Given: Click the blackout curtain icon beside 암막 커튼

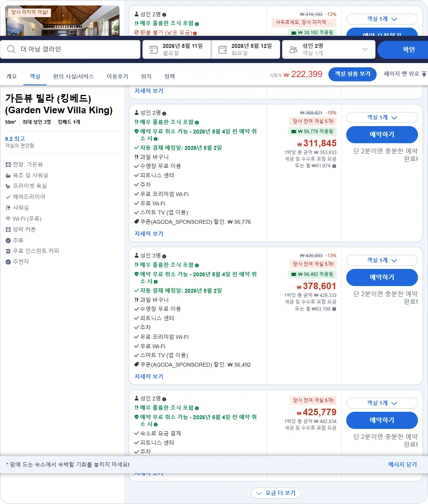Looking at the screenshot, I should (8, 230).
